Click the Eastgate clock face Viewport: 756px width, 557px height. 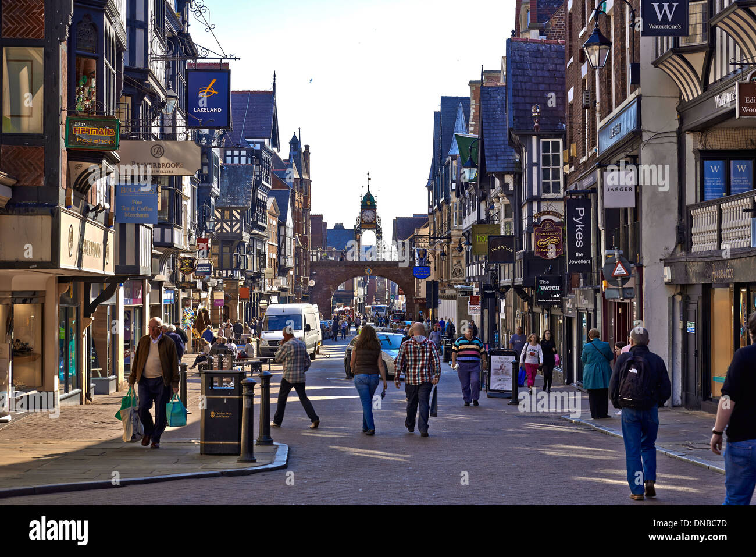(368, 217)
